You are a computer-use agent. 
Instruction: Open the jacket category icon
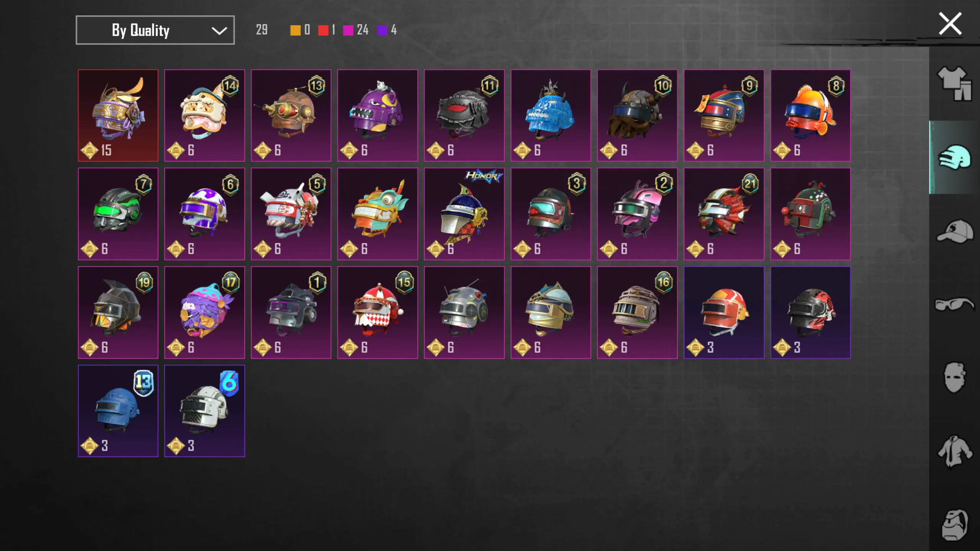point(954,452)
